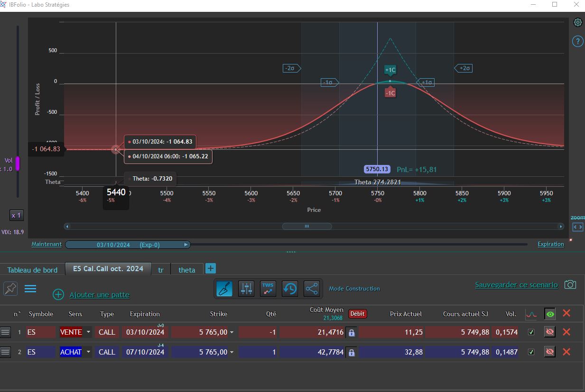This screenshot has height=392, width=585.
Task: Toggle checkbox for leg 1 VENTE row
Action: pyautogui.click(x=531, y=332)
